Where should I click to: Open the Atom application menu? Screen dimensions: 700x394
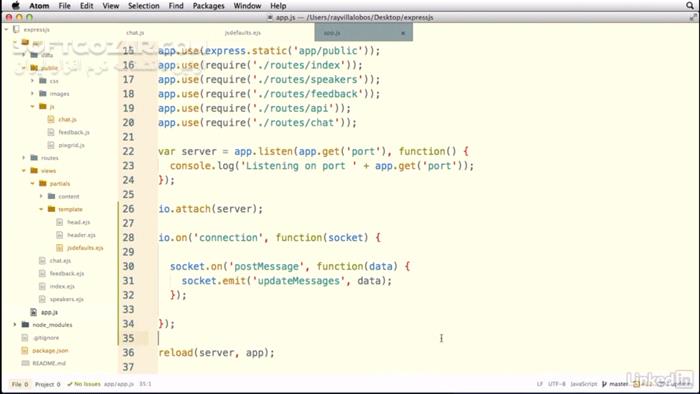click(39, 6)
